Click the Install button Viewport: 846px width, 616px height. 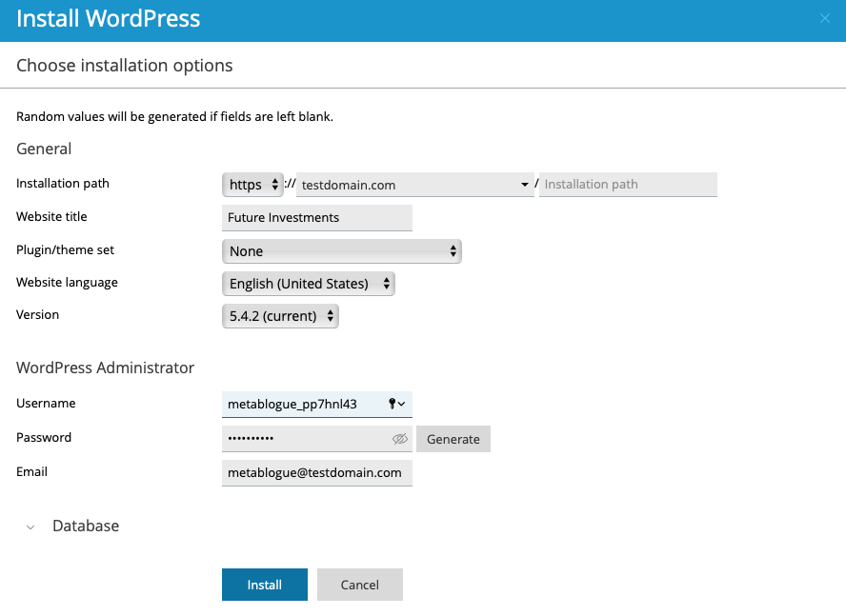pos(264,585)
